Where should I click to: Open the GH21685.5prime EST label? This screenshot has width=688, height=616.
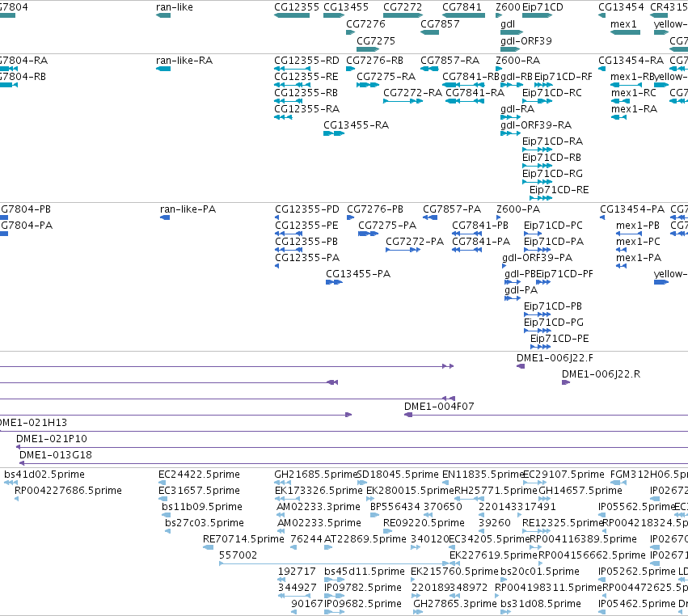click(x=316, y=475)
